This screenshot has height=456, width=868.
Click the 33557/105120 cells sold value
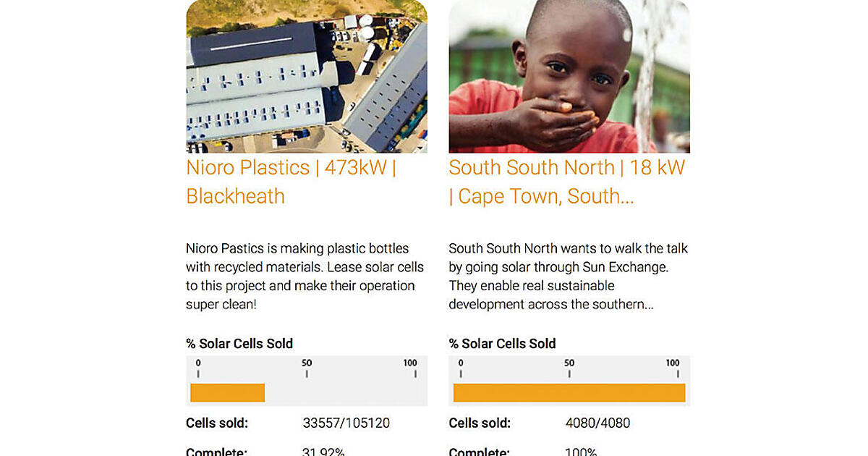click(346, 423)
